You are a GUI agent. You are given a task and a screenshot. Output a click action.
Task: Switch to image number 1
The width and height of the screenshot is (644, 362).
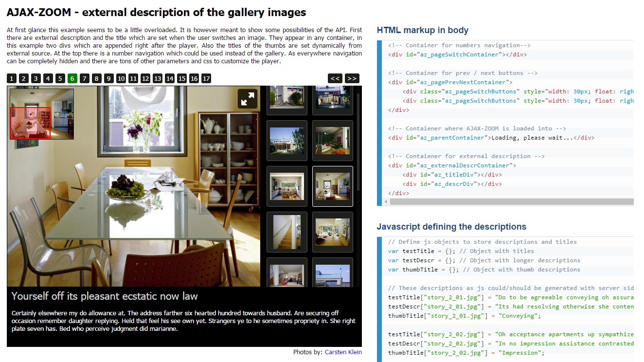pyautogui.click(x=12, y=78)
